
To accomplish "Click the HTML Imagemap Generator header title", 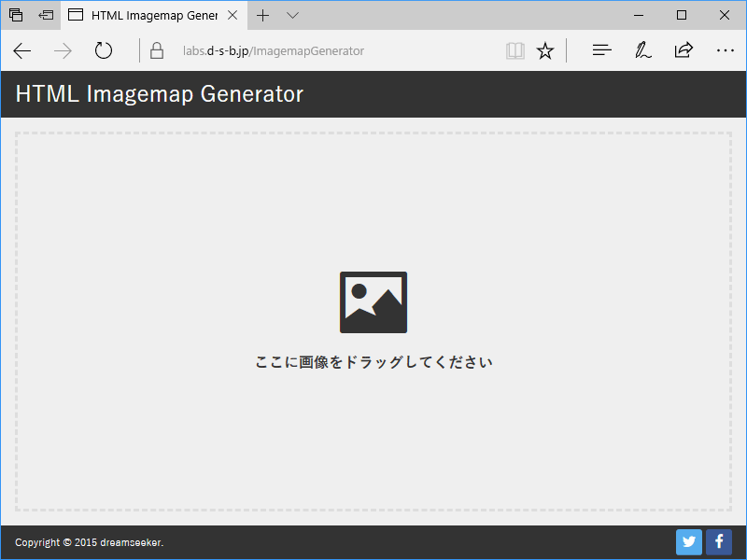I will [x=160, y=94].
